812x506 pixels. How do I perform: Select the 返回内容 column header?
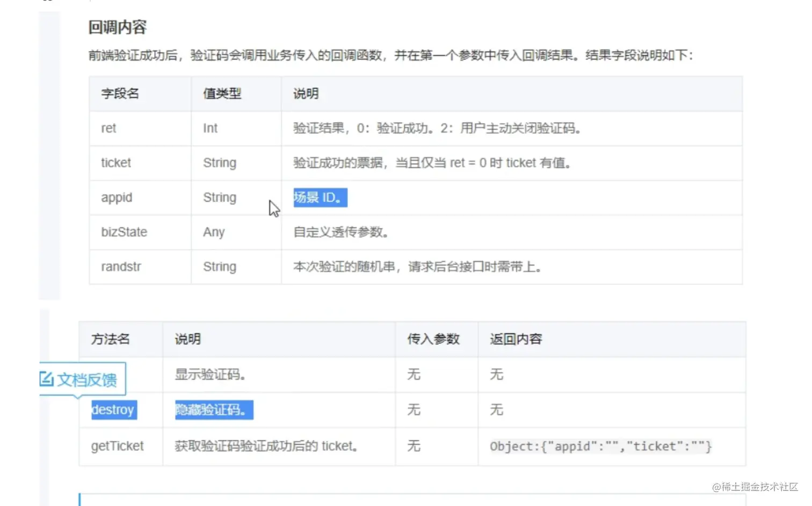click(x=516, y=339)
